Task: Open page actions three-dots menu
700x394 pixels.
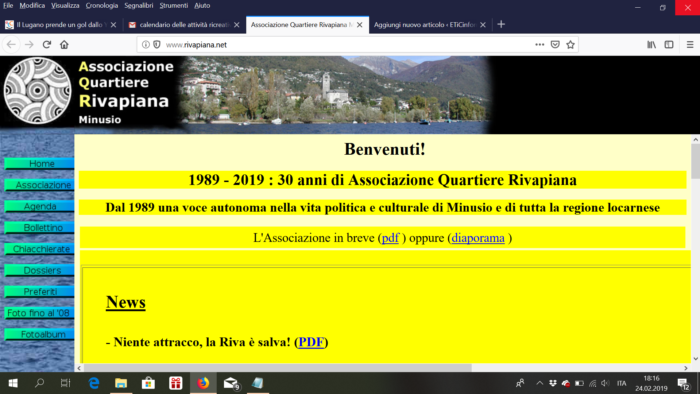Action: 540,45
